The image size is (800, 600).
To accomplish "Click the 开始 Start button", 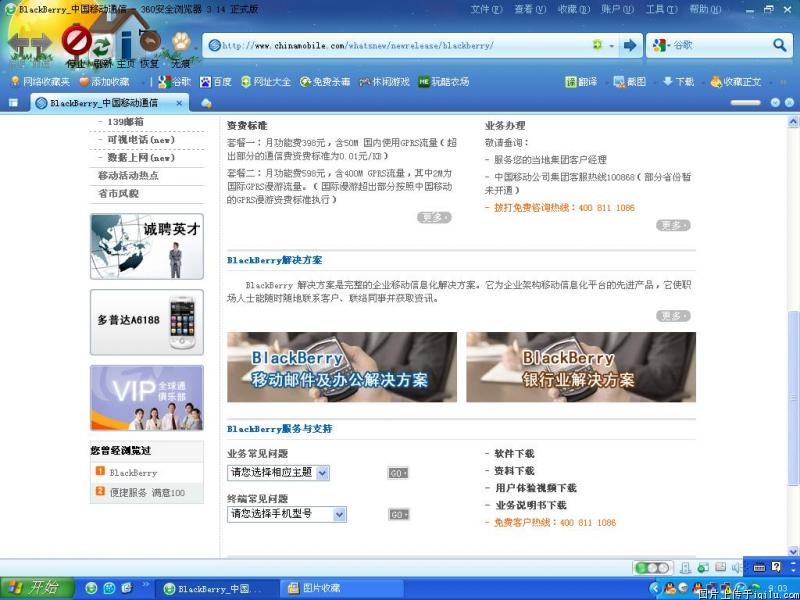I will click(37, 588).
